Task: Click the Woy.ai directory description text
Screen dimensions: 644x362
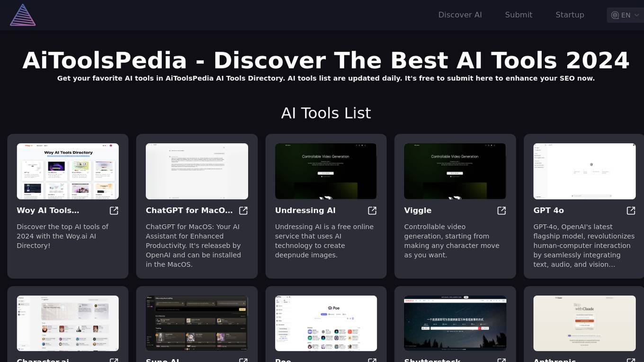Action: [63, 236]
